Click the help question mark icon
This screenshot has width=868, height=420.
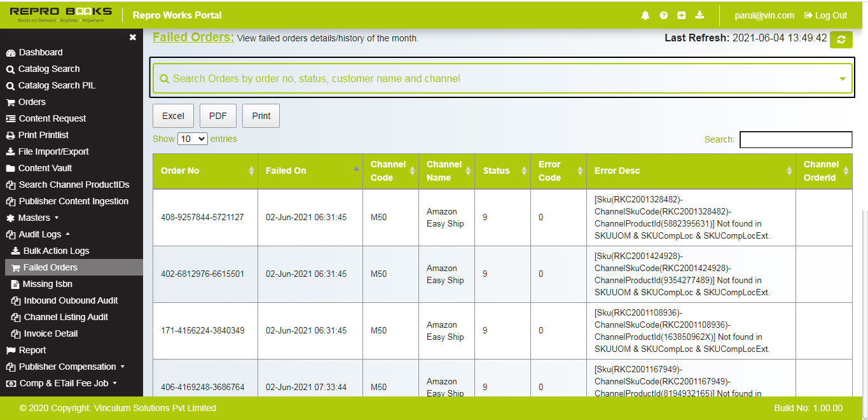(x=663, y=15)
